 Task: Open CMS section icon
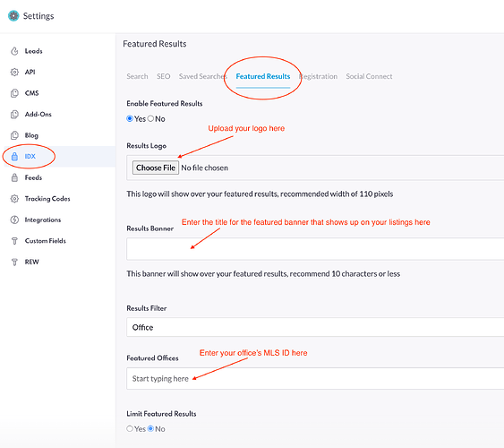point(14,93)
